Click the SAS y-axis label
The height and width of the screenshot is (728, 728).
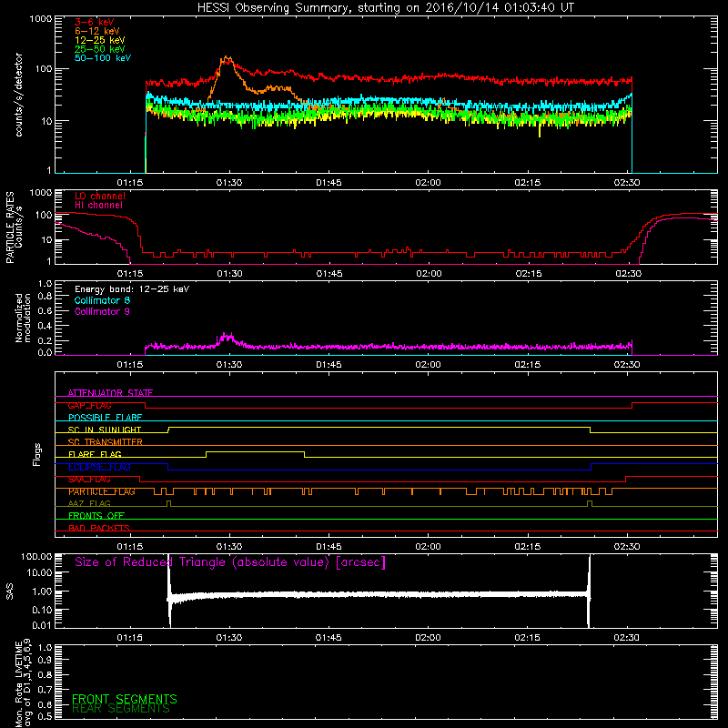pos(10,591)
